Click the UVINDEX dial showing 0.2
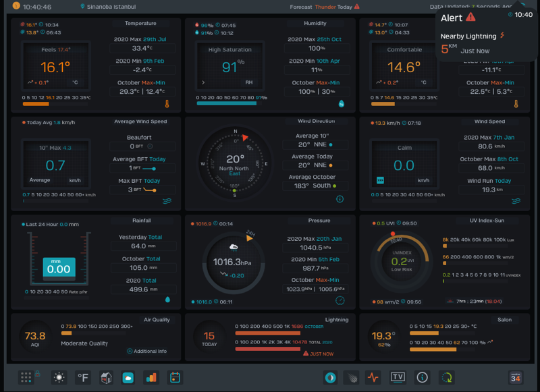 pyautogui.click(x=402, y=261)
